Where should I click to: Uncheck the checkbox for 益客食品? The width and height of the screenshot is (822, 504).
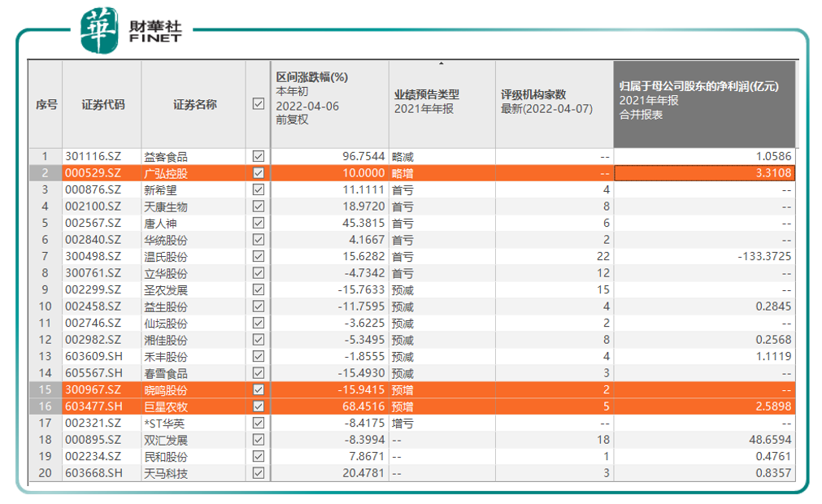[259, 156]
